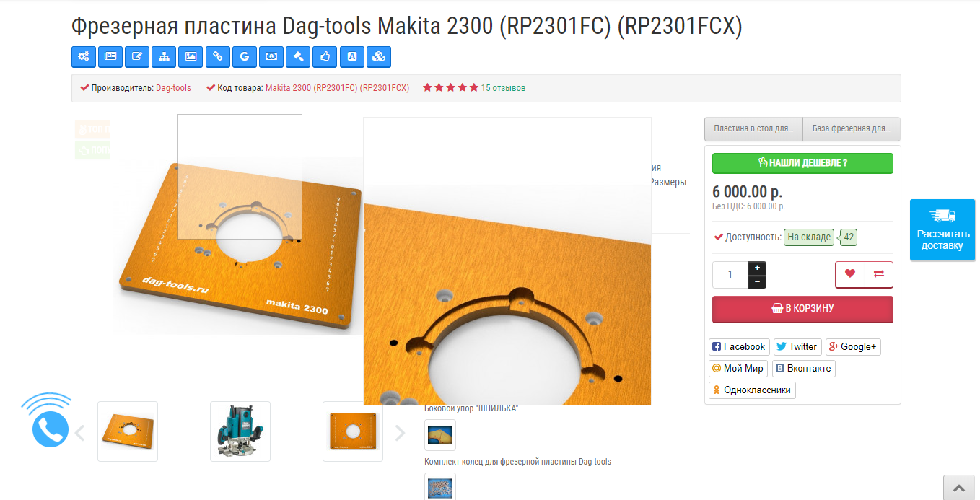The width and height of the screenshot is (980, 500).
Task: Add product to wishlist heart button
Action: [850, 274]
